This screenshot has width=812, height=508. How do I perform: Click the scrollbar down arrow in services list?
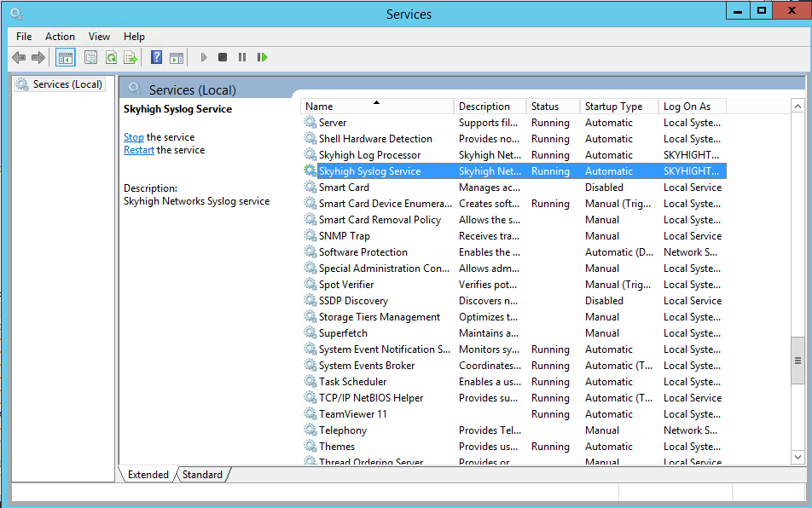click(797, 457)
